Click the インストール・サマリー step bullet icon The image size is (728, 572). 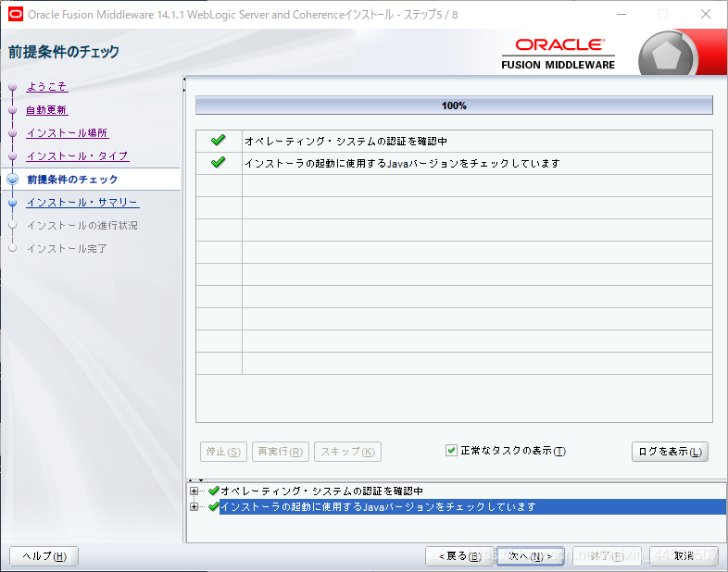13,203
